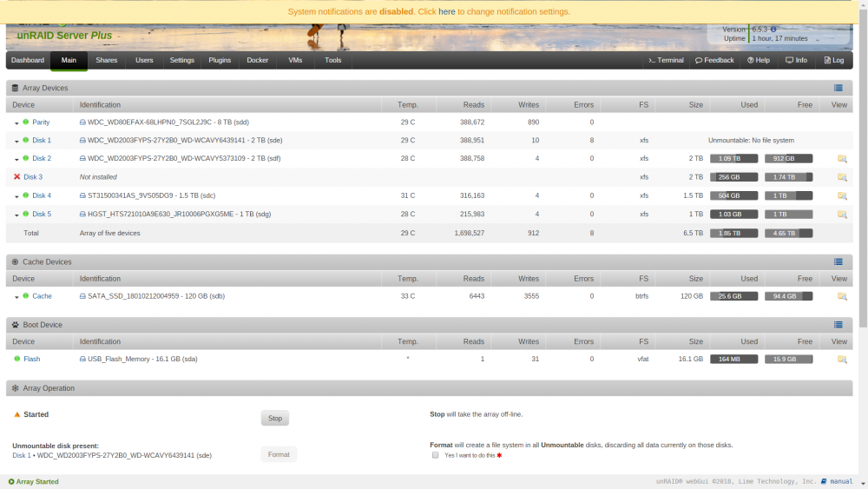Viewport: 868px width, 489px height.
Task: Open the Flash device link
Action: click(31, 360)
